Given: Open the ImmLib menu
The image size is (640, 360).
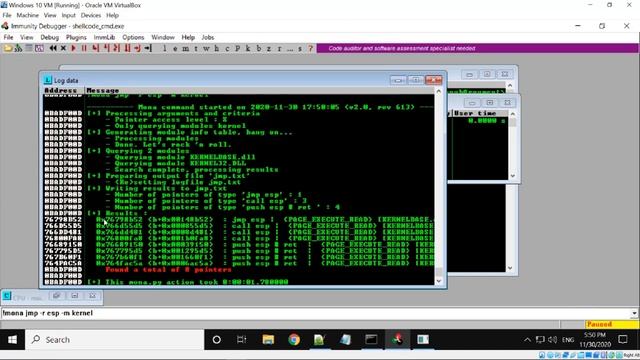Looking at the screenshot, I should click(x=104, y=37).
